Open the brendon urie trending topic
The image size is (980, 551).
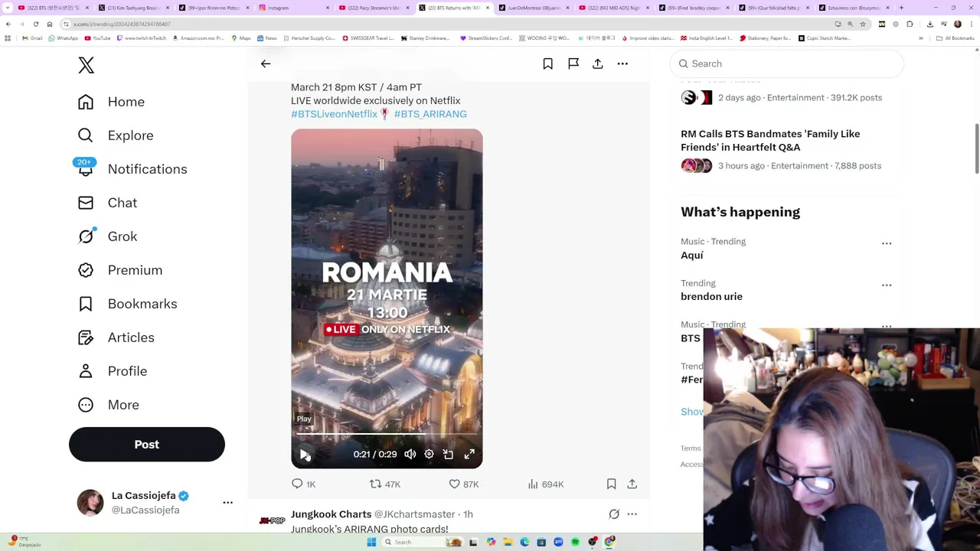coord(711,297)
